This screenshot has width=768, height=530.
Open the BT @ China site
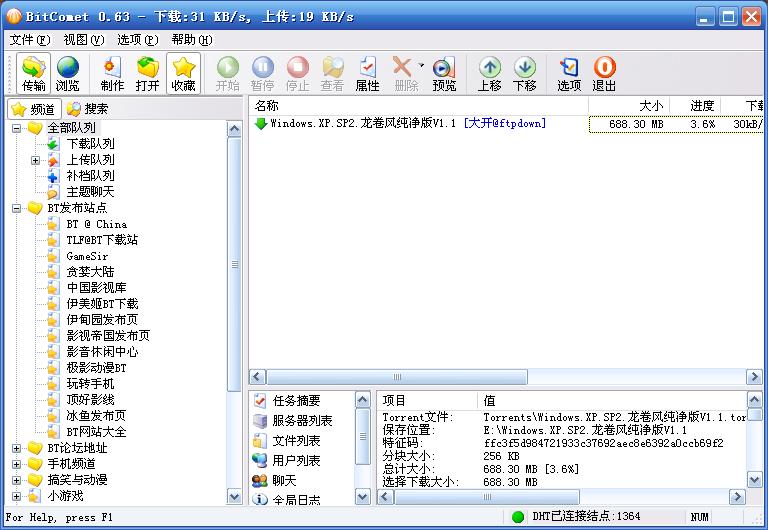(x=96, y=224)
